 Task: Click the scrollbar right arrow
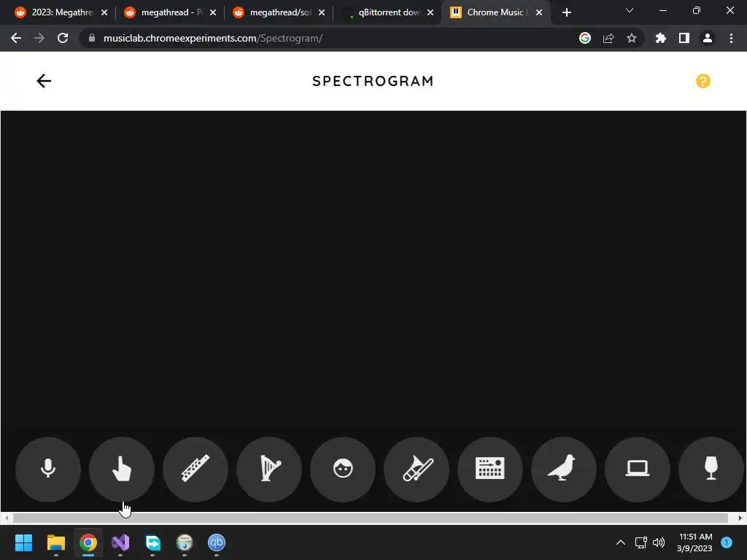[x=740, y=518]
